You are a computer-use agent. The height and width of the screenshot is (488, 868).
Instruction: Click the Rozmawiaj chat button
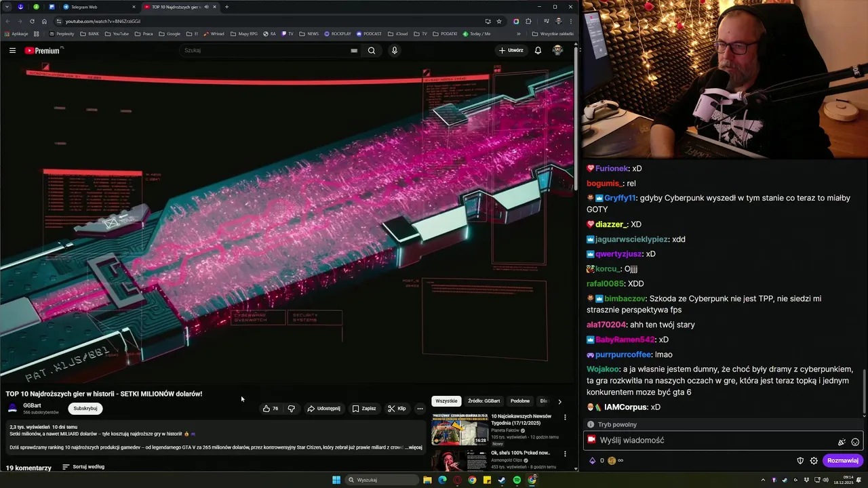coord(843,461)
